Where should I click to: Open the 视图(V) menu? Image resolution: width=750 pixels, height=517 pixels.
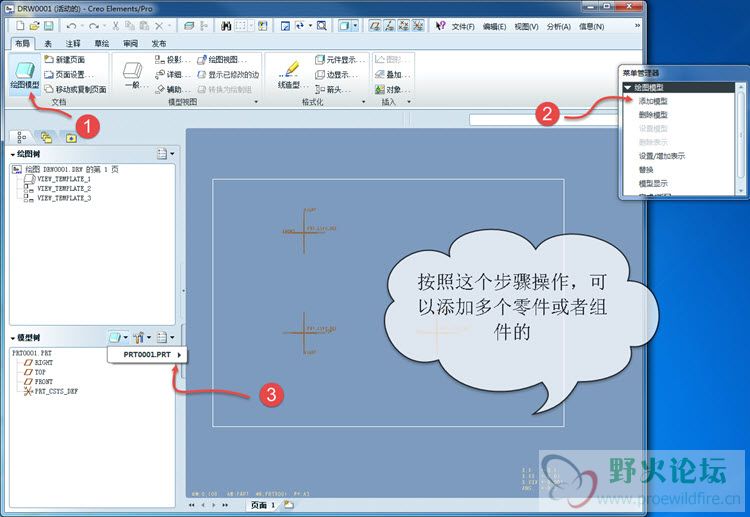click(526, 26)
